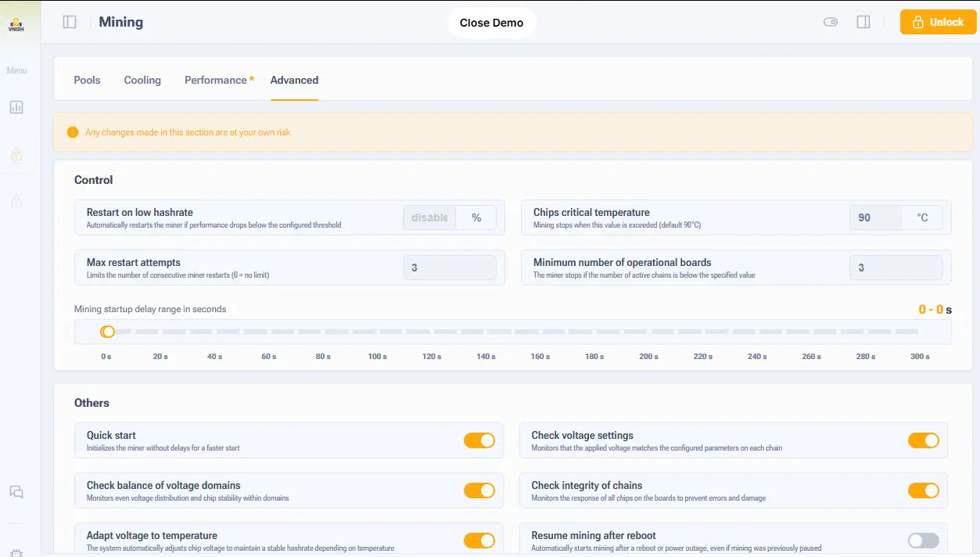Switch to the Pools tab
Viewport: 980px width, 557px height.
tap(87, 80)
